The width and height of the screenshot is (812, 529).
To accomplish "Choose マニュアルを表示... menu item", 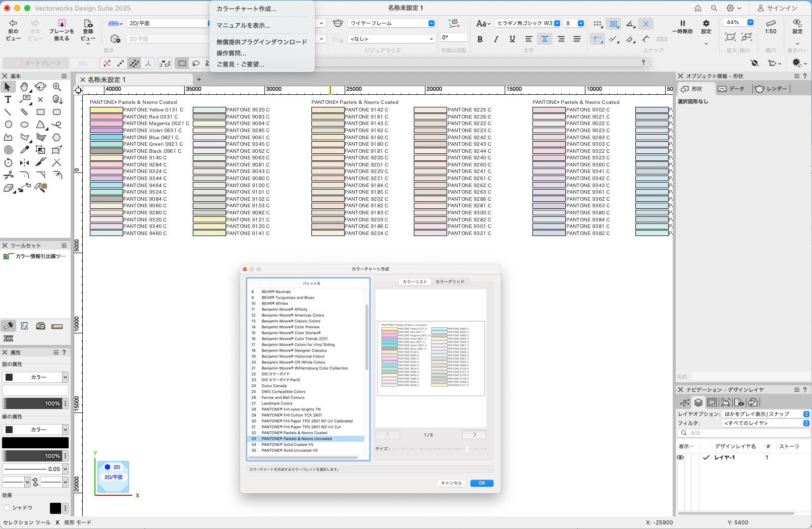I will 243,25.
